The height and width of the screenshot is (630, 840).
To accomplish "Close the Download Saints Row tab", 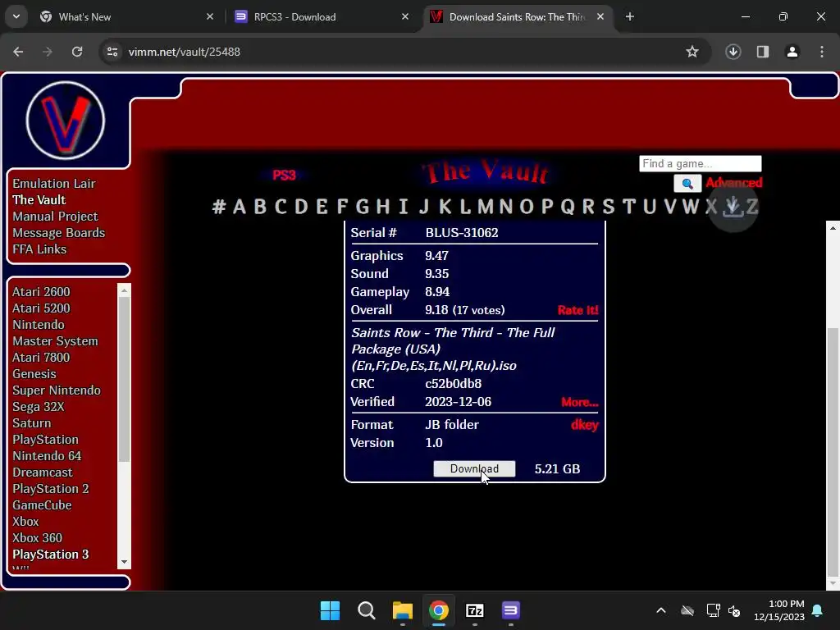I will [x=600, y=17].
